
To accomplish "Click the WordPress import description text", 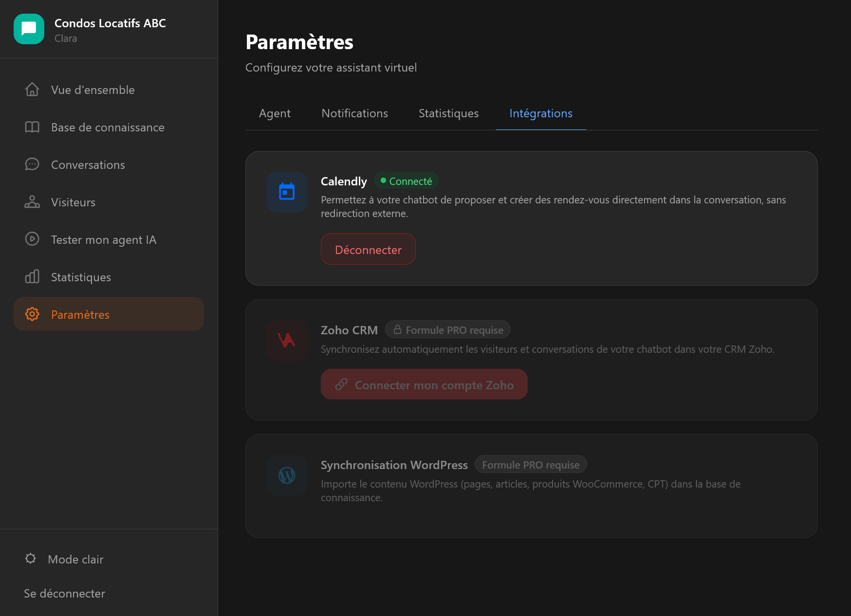I will click(x=531, y=490).
